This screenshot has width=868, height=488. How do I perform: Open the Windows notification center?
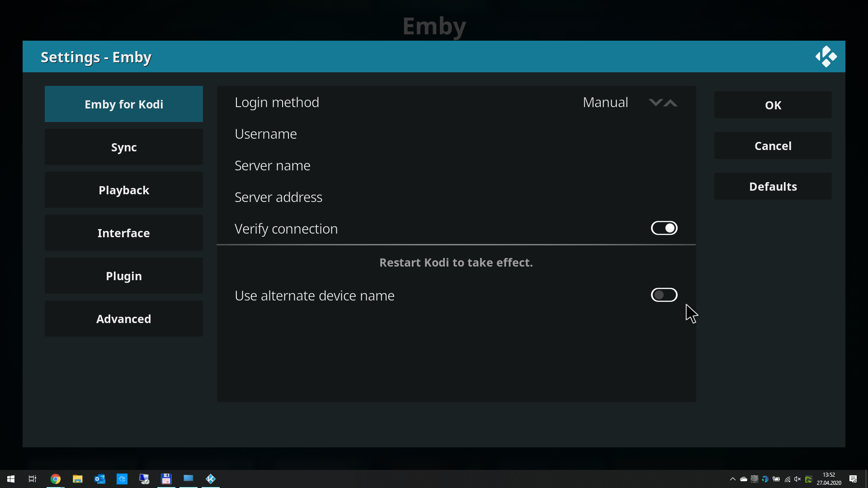click(853, 479)
